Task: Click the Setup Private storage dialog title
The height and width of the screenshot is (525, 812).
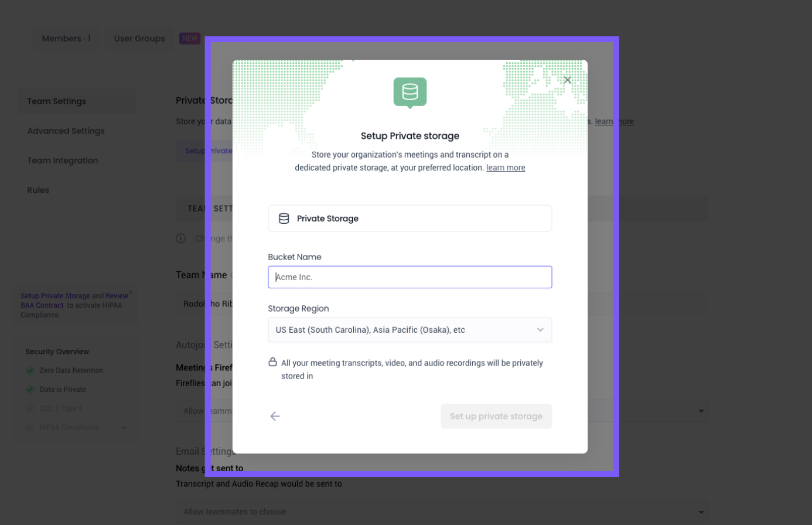Action: (410, 136)
